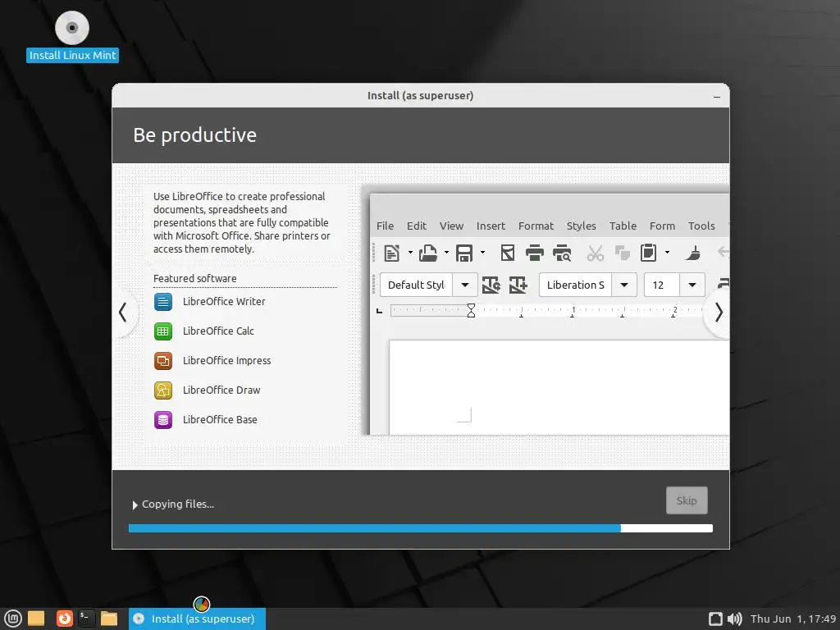Click the Default Style text field
Image resolution: width=840 pixels, height=630 pixels.
coord(416,285)
